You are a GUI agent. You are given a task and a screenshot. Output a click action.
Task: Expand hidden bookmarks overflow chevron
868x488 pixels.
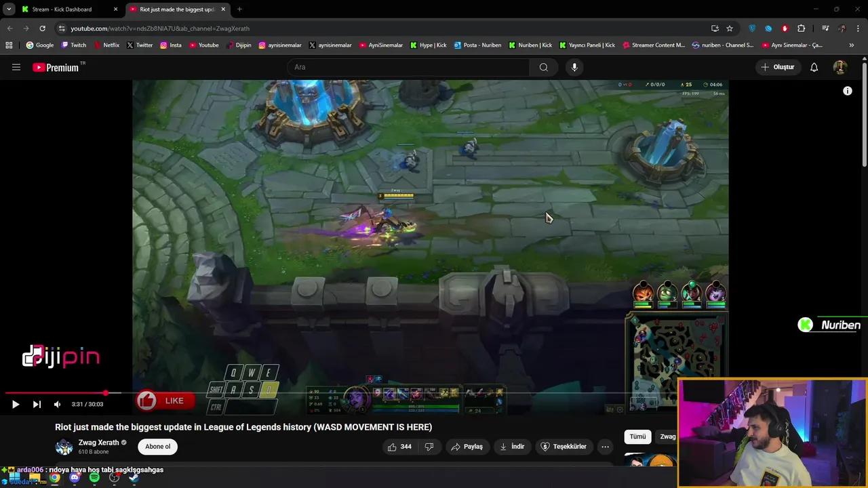(x=851, y=45)
